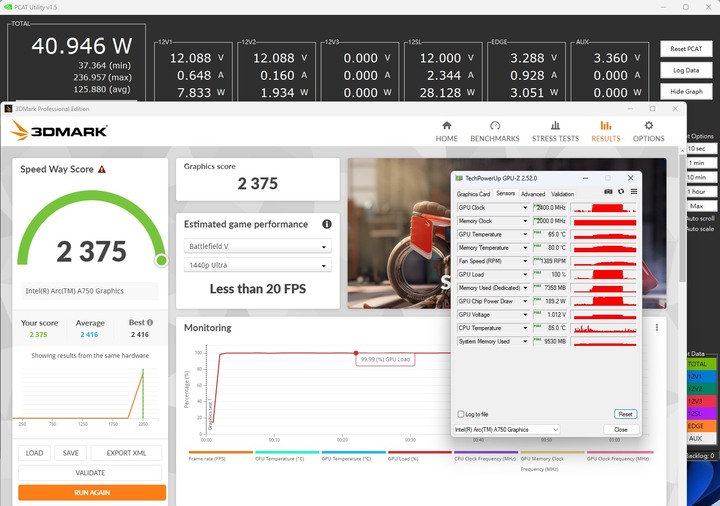The height and width of the screenshot is (506, 720).
Task: Switch to the GPU-Z Validation tab
Action: pos(562,194)
